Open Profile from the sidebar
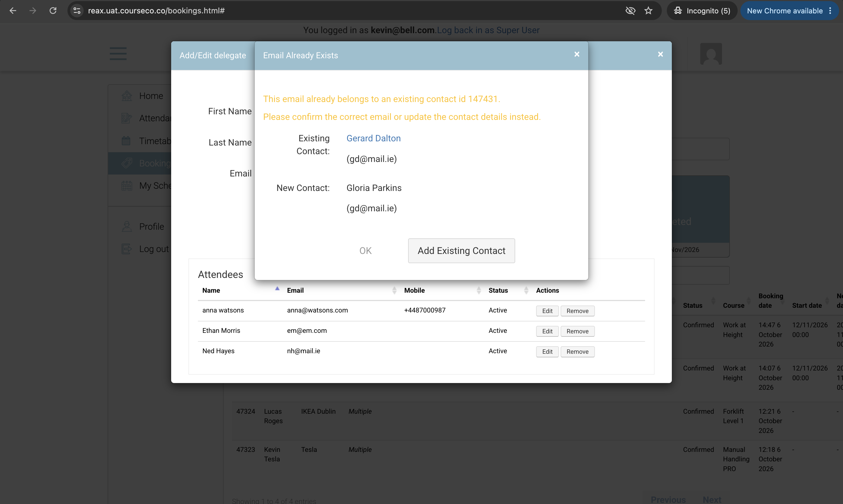This screenshot has height=504, width=843. tap(151, 227)
